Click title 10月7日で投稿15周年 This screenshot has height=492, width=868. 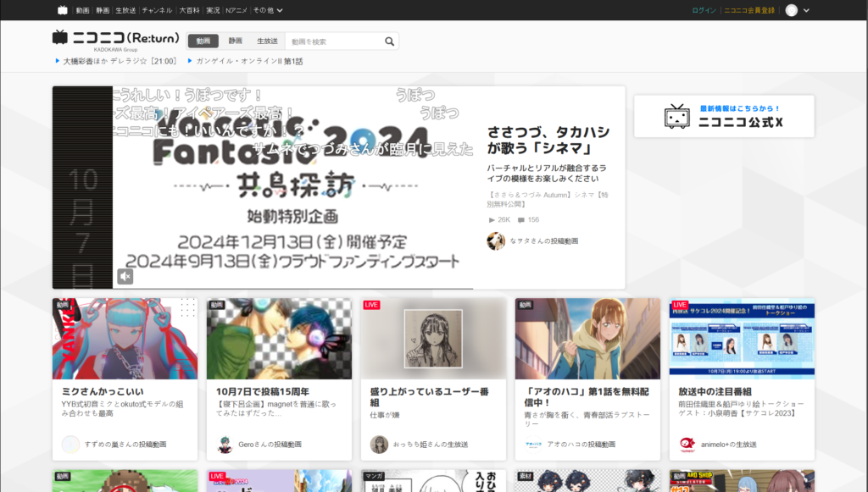[263, 391]
